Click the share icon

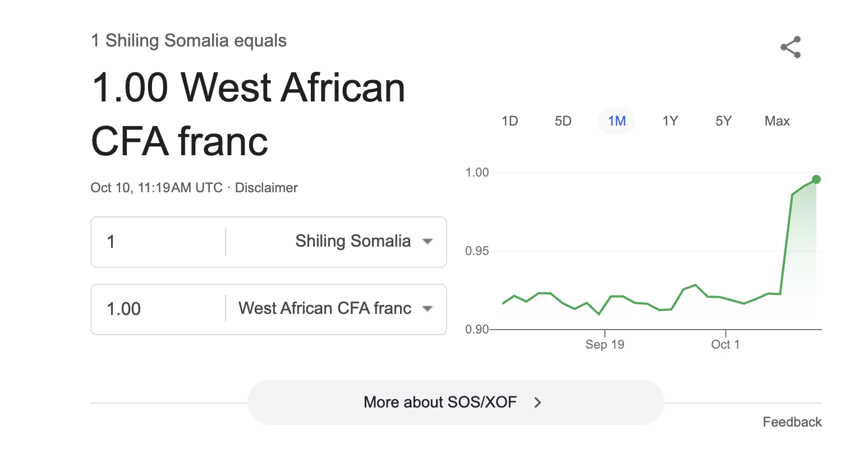(790, 48)
